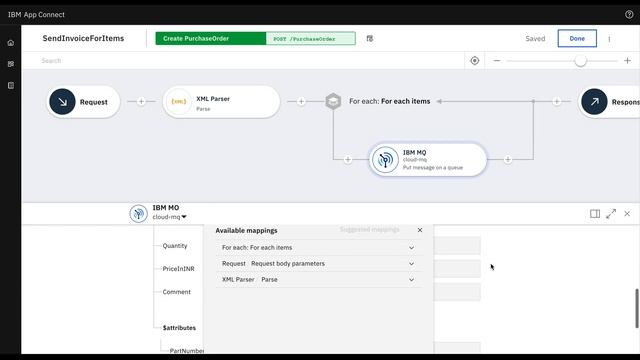This screenshot has width=640, height=360.
Task: Click SendInvoiceForItems flow title
Action: click(83, 38)
